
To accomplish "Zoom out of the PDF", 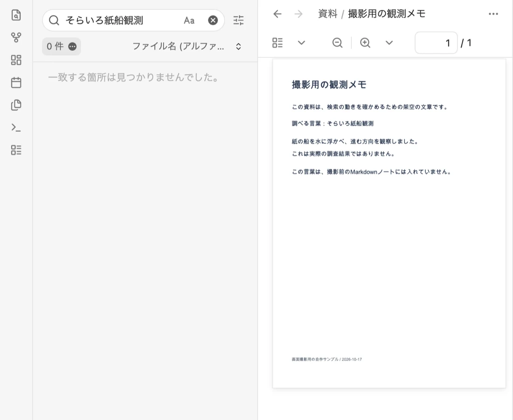I will (337, 42).
